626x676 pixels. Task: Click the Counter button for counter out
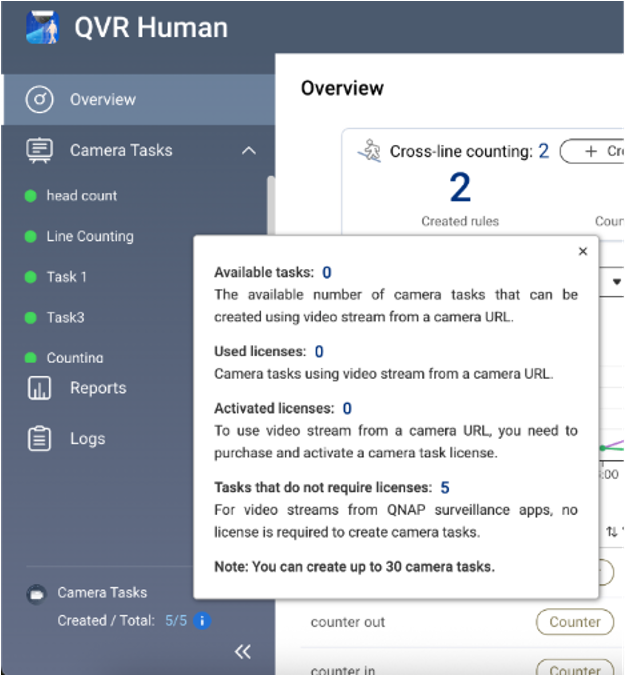click(575, 622)
